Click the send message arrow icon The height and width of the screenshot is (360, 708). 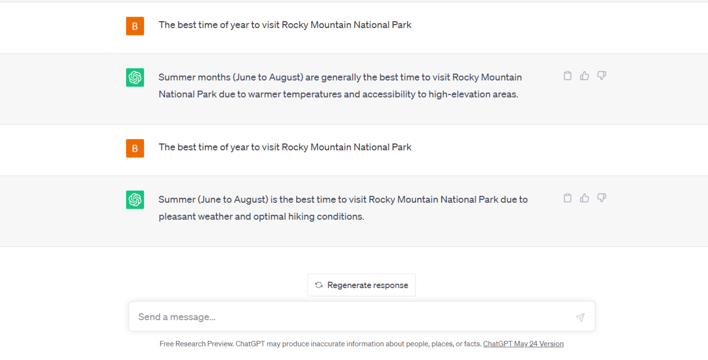coord(580,317)
